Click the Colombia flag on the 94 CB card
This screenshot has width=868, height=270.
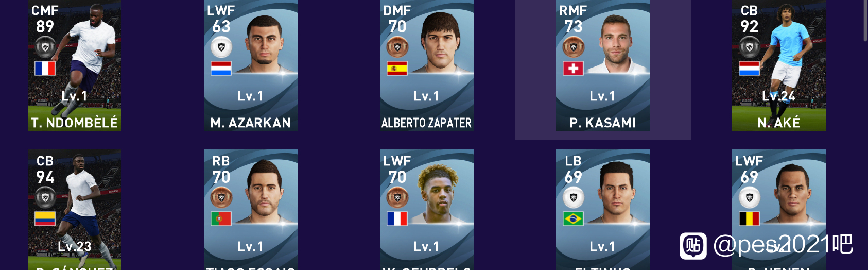tap(45, 218)
